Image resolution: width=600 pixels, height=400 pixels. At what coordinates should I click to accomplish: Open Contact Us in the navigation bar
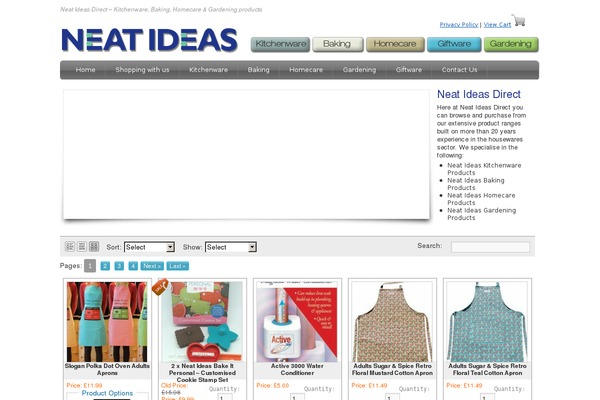coord(459,70)
